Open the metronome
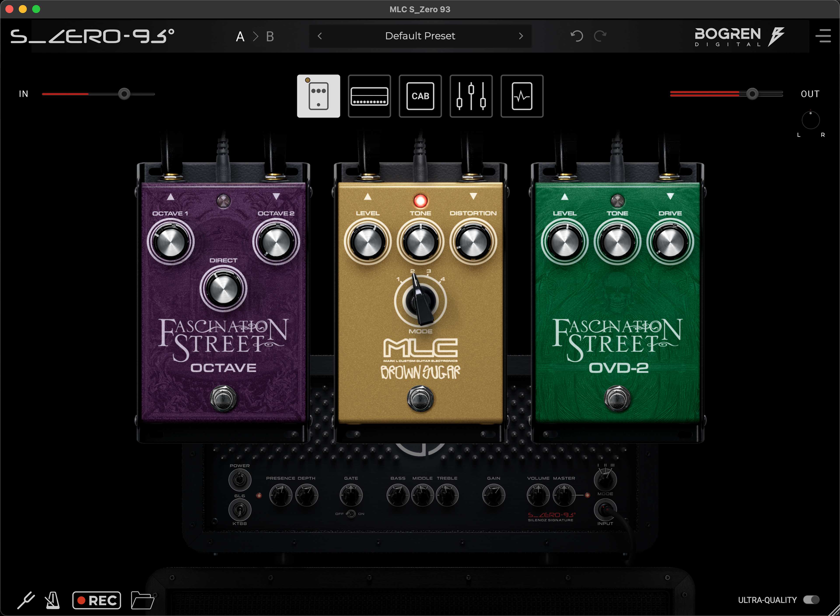Image resolution: width=840 pixels, height=616 pixels. (52, 600)
